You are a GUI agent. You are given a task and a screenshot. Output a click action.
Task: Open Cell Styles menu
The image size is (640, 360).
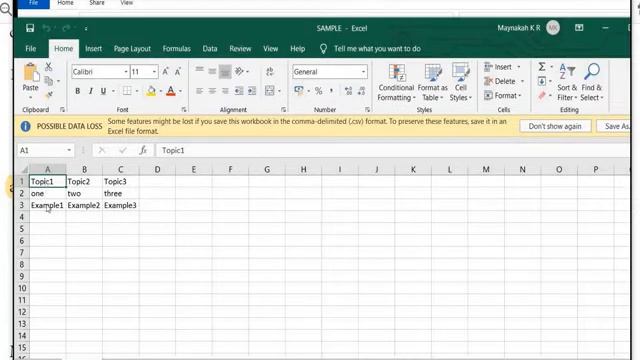click(460, 82)
